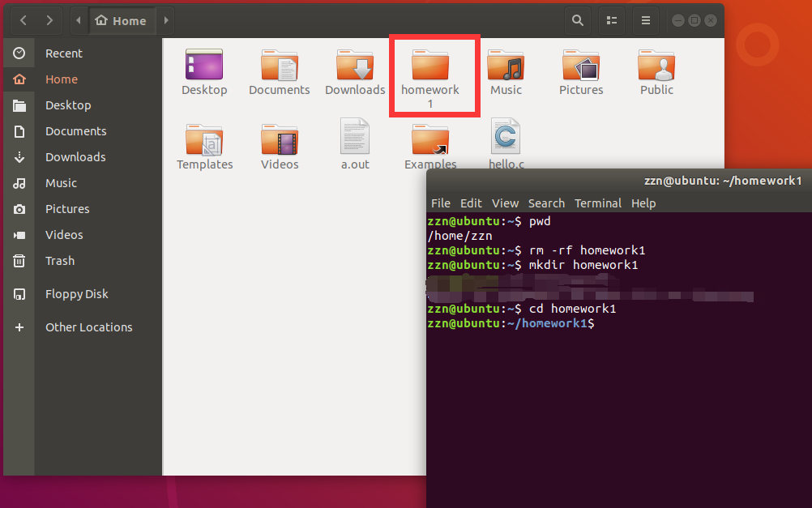Click the folder icon beside sidebar Desktop

pos(19,105)
